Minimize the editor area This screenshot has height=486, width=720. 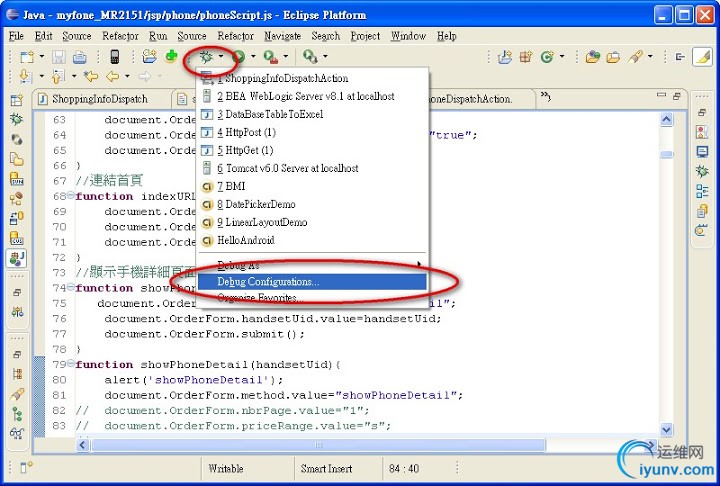pos(661,95)
